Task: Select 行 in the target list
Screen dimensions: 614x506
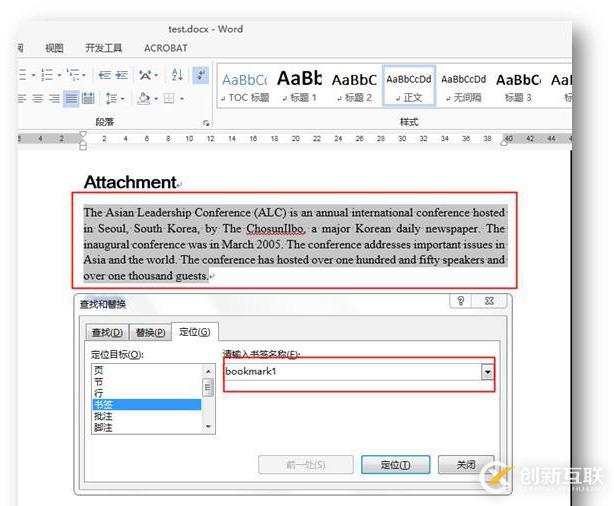Action: coord(147,393)
